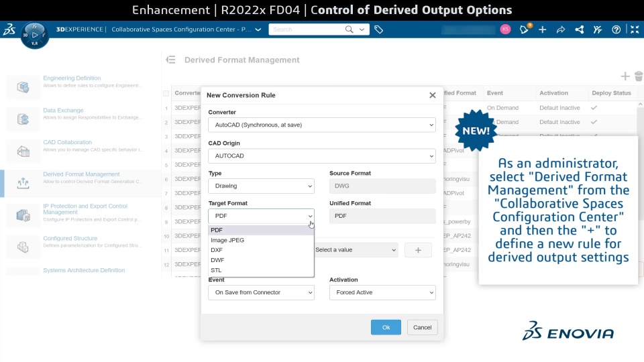Click the Configured Structure icon
Screen dimensions: 644x362
tap(23, 247)
